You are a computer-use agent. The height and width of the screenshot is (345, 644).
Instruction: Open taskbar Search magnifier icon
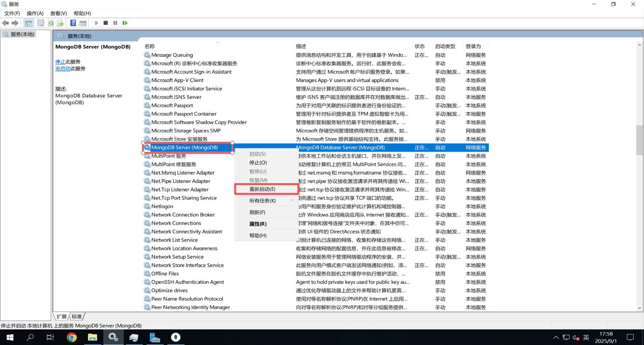30,338
